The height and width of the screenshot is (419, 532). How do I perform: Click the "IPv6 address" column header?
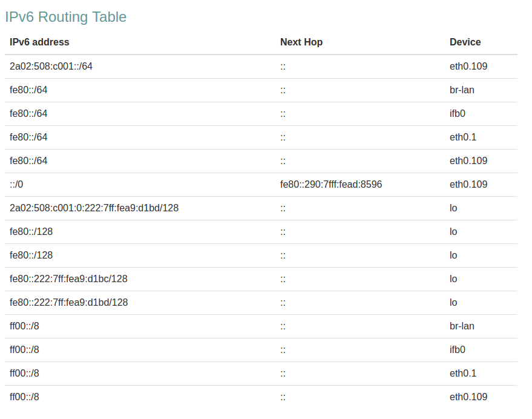pyautogui.click(x=39, y=42)
